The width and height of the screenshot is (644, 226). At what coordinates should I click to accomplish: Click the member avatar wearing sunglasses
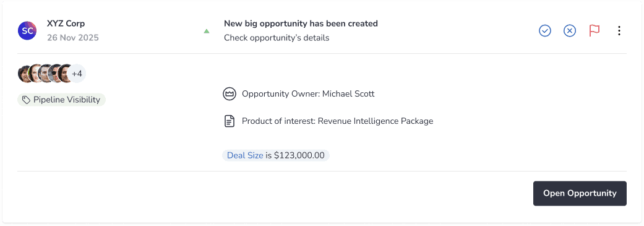click(x=54, y=74)
